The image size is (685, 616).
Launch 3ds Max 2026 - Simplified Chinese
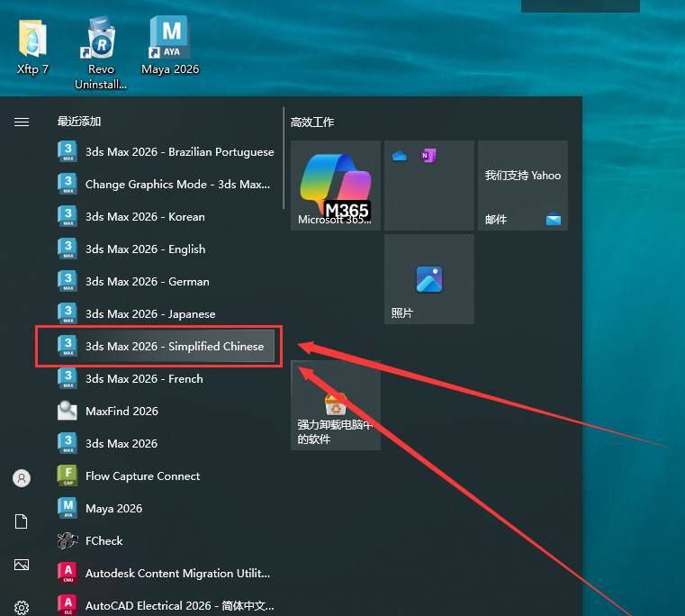pyautogui.click(x=166, y=346)
